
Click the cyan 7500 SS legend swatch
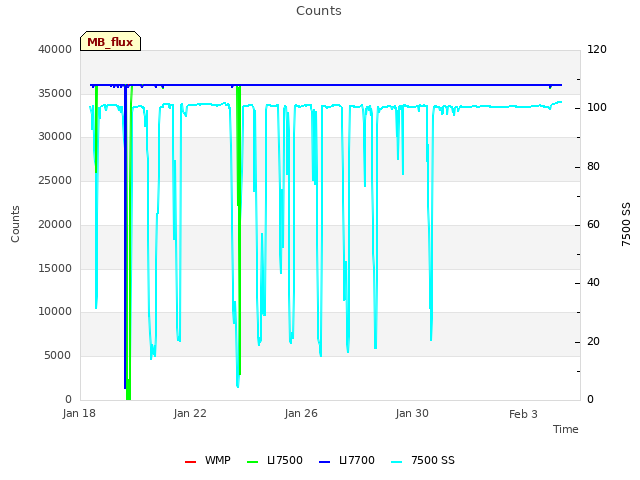point(396,462)
